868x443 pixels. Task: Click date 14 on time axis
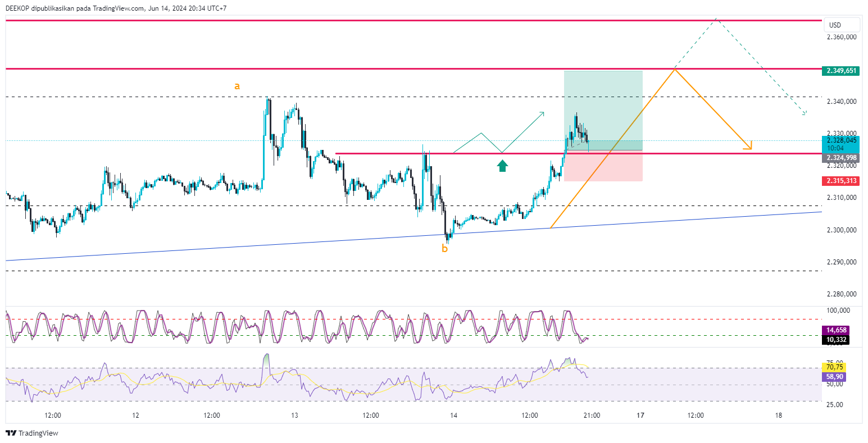point(454,415)
